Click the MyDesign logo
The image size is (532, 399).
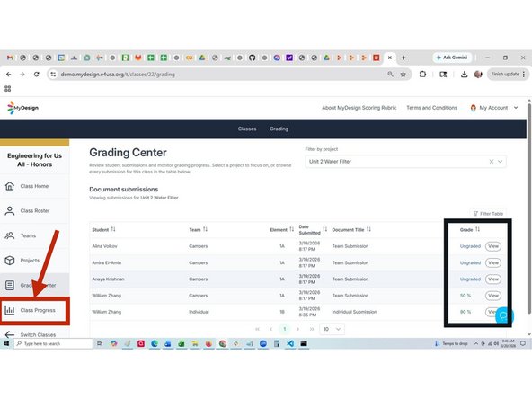tap(22, 108)
